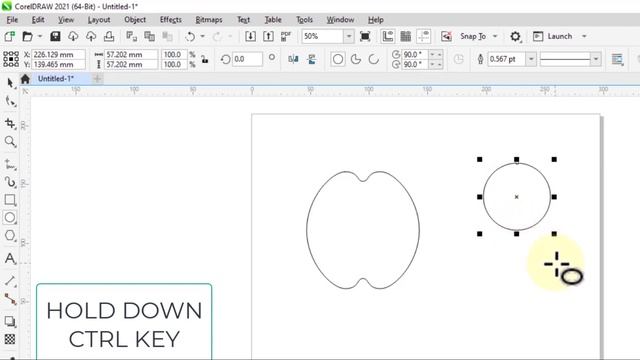Click the X position field
This screenshot has width=640, height=360.
click(58, 54)
